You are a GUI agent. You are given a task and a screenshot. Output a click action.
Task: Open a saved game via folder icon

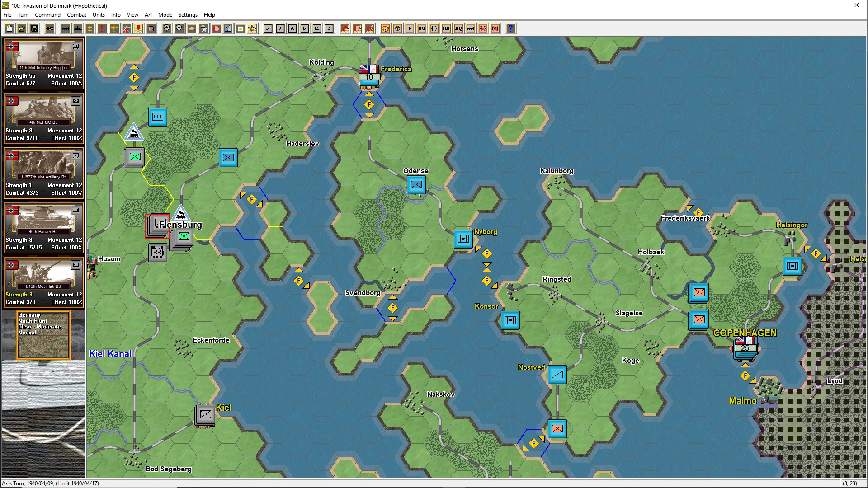pos(22,28)
